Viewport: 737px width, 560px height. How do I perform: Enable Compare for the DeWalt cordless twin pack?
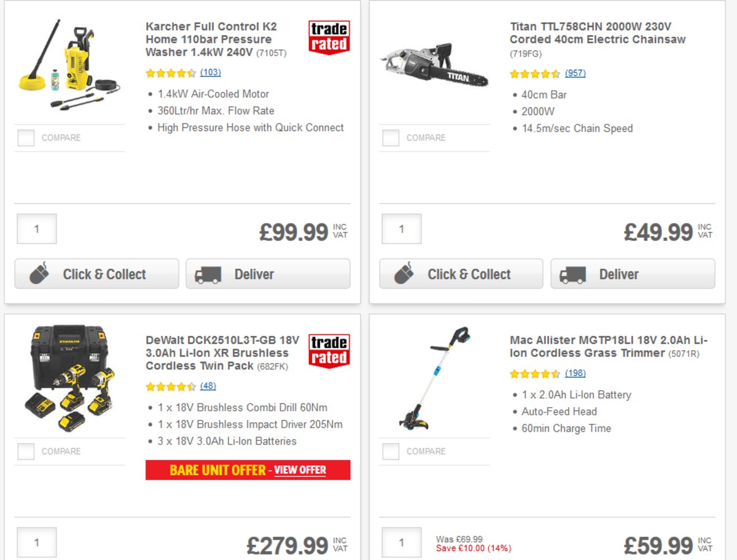[25, 451]
